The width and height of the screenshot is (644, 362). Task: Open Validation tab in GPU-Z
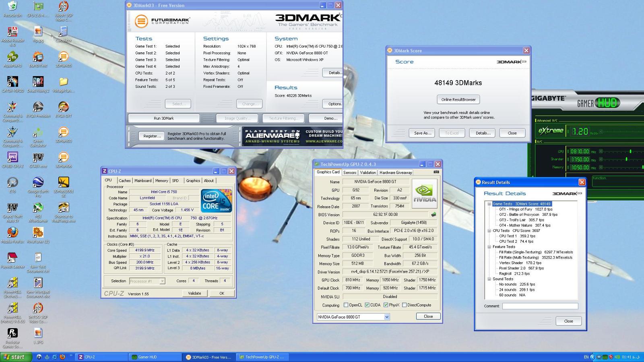368,172
